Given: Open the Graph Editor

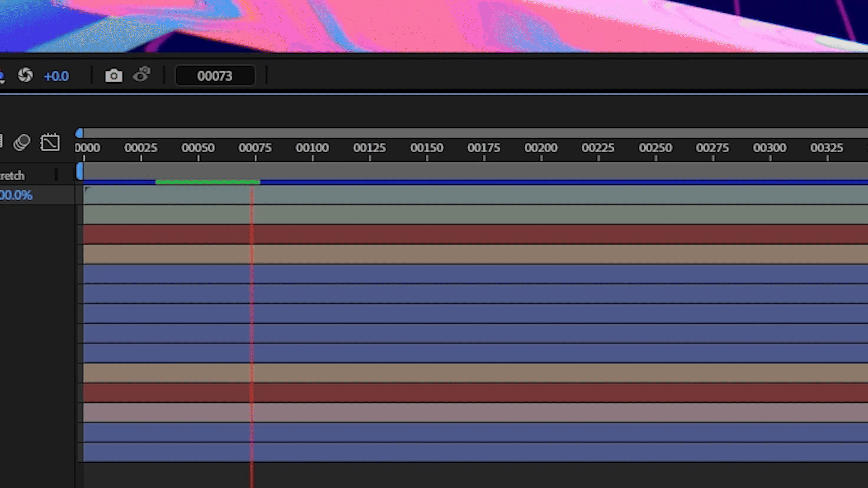Looking at the screenshot, I should (x=51, y=142).
